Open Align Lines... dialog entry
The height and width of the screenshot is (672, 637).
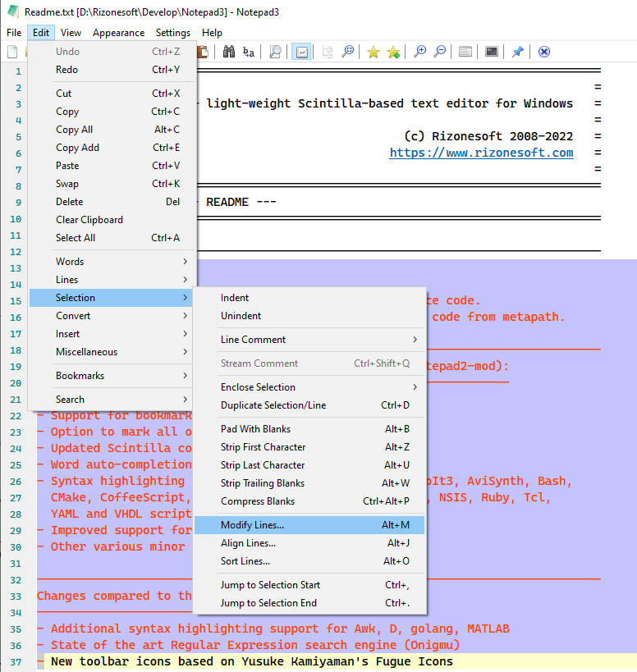[309, 543]
